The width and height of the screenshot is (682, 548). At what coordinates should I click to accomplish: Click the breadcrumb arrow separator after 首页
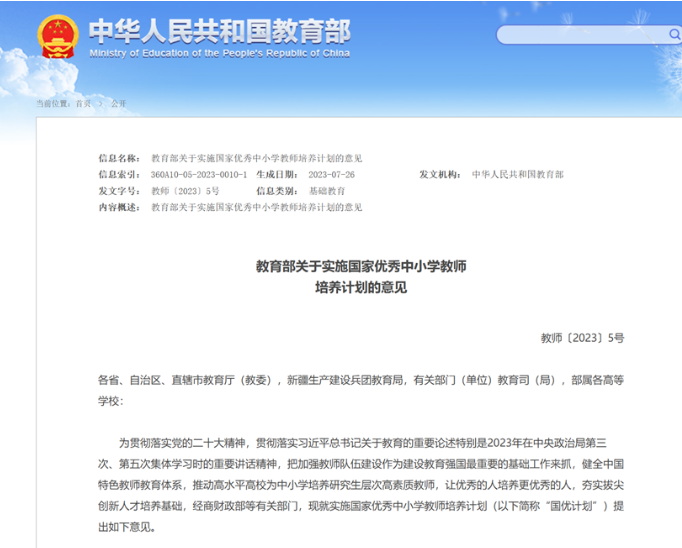(101, 103)
